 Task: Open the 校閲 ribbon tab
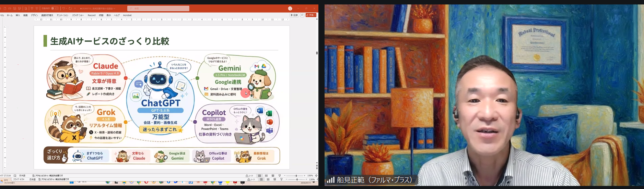coord(101,15)
